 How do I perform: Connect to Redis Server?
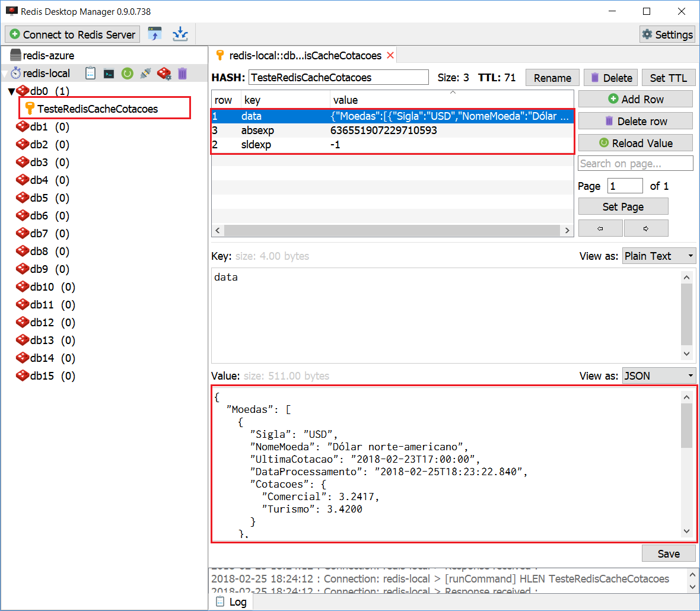(x=72, y=34)
